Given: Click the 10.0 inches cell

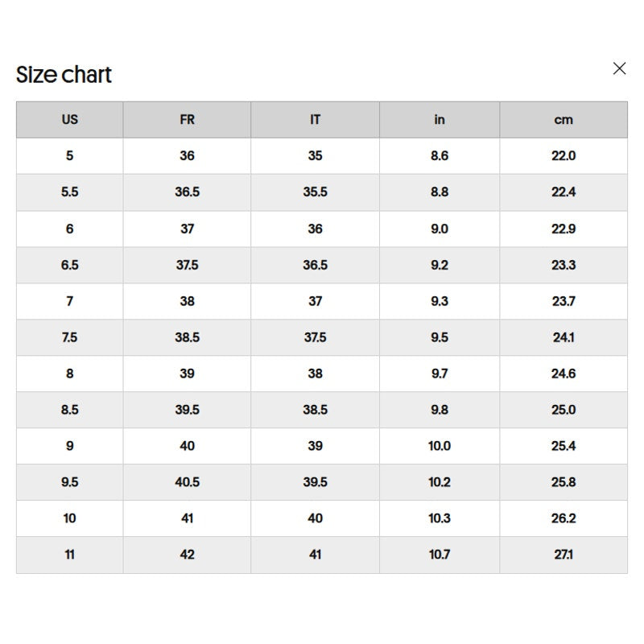Looking at the screenshot, I should [440, 446].
